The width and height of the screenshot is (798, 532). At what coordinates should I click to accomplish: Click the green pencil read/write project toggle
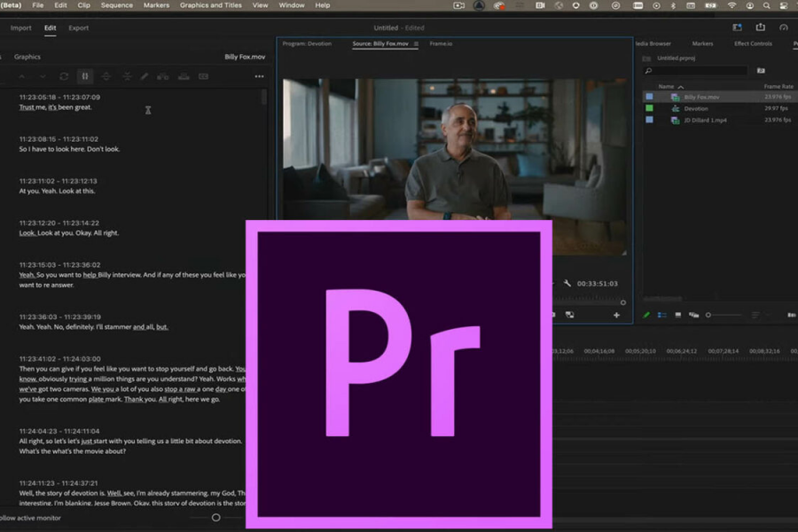(646, 315)
